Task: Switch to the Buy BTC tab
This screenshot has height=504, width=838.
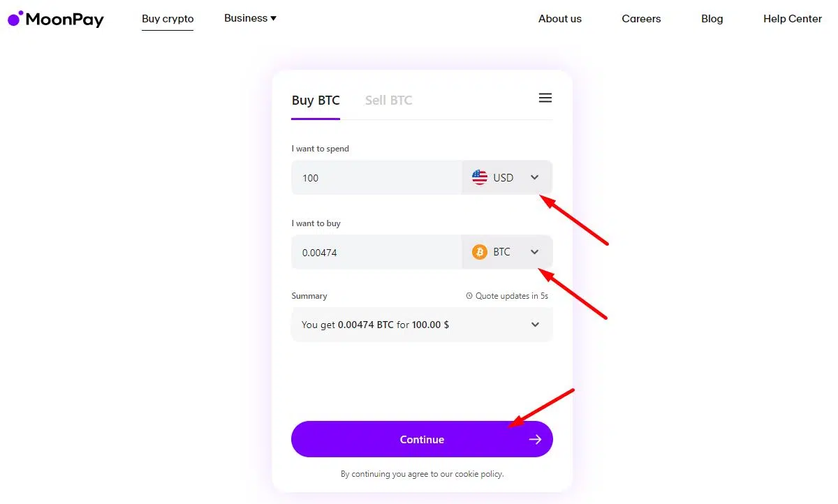Action: (x=316, y=101)
